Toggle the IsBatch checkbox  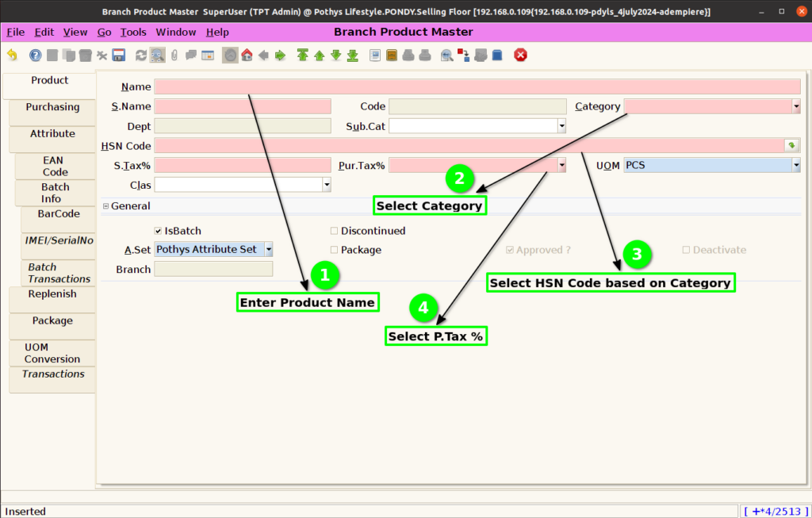[x=158, y=231]
